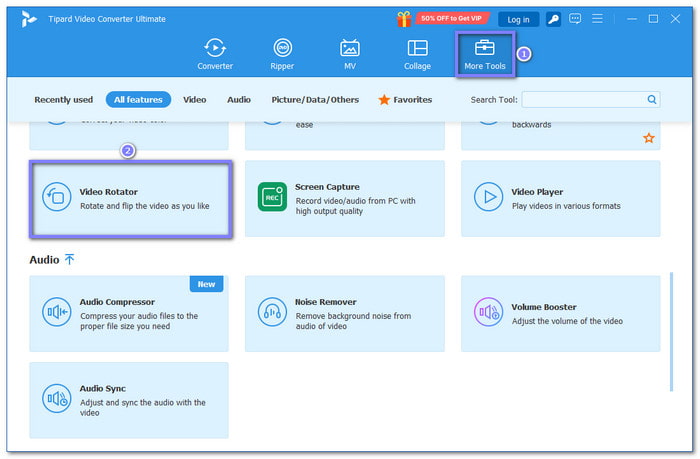
Task: Click the search magnifier icon
Action: pos(652,100)
